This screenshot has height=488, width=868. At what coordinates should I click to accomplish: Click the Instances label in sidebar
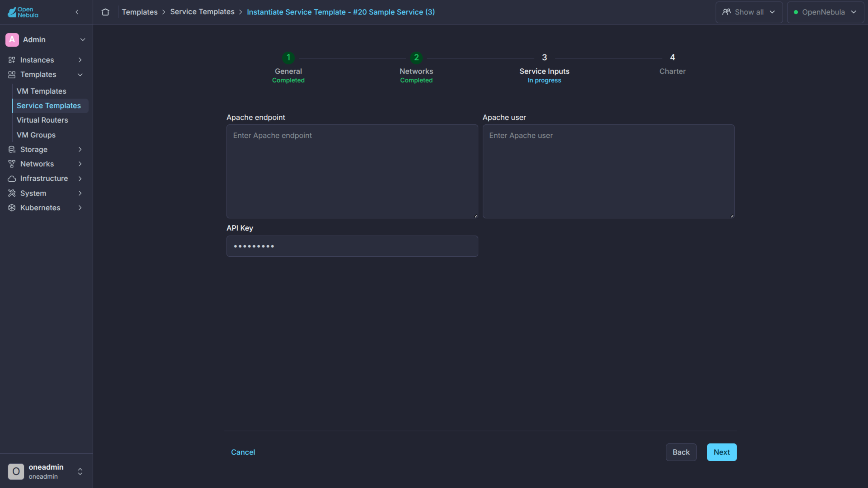(37, 60)
